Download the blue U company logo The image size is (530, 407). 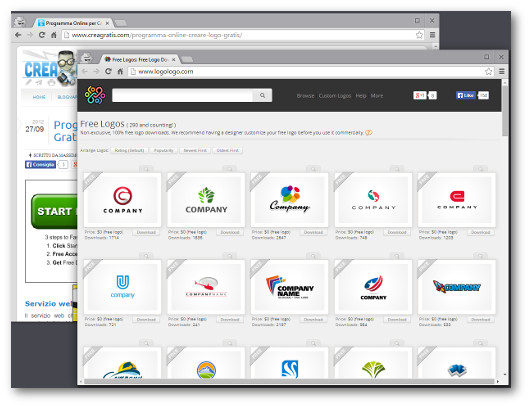(146, 319)
